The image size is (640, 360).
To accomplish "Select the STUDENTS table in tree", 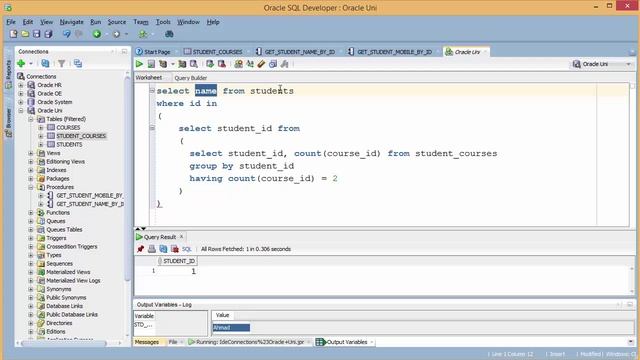I will tap(69, 144).
